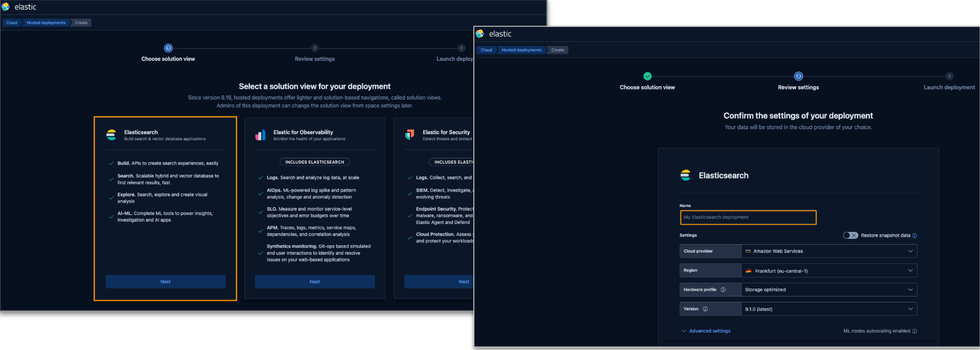
Task: Click Hosted deployments breadcrumb in front window
Action: click(x=521, y=50)
